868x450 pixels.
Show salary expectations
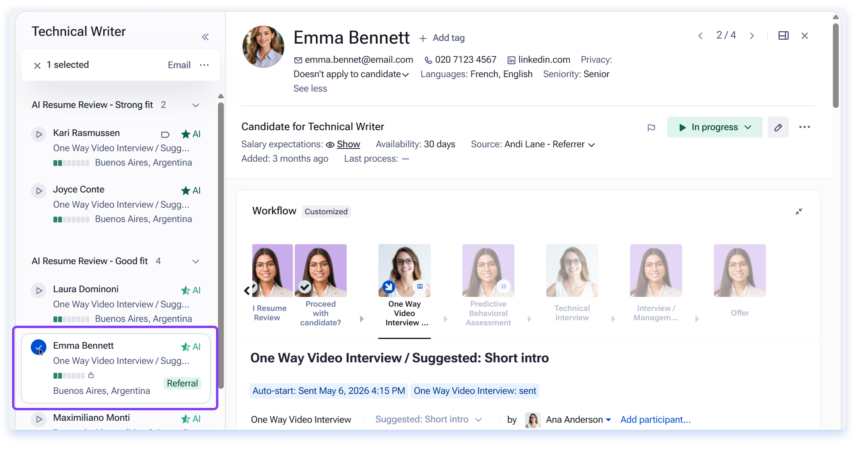click(x=348, y=144)
